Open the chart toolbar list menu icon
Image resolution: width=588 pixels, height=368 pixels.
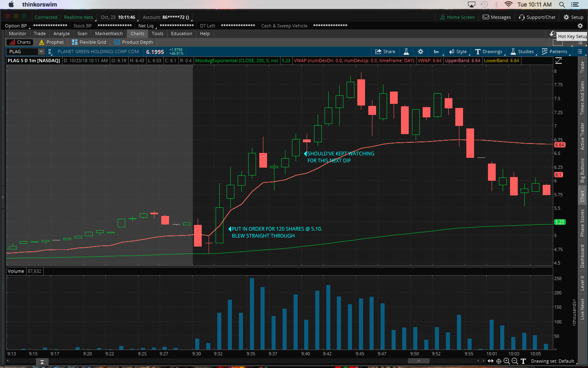580,52
